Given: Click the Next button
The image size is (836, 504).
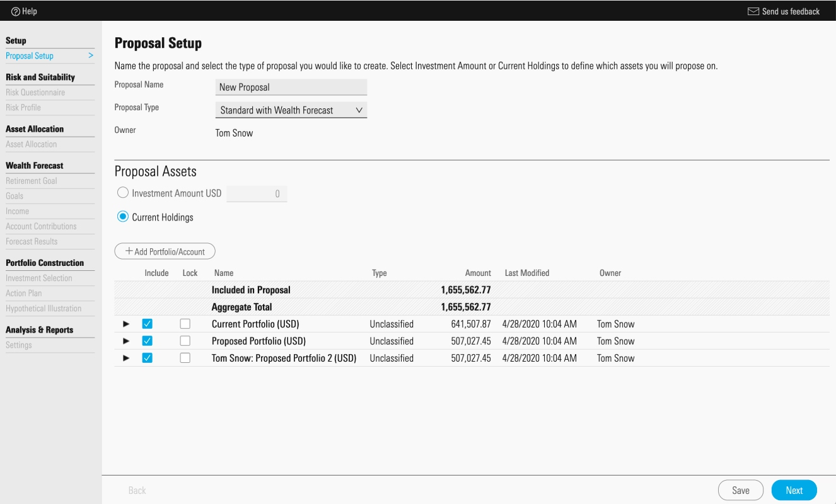Looking at the screenshot, I should pyautogui.click(x=794, y=490).
